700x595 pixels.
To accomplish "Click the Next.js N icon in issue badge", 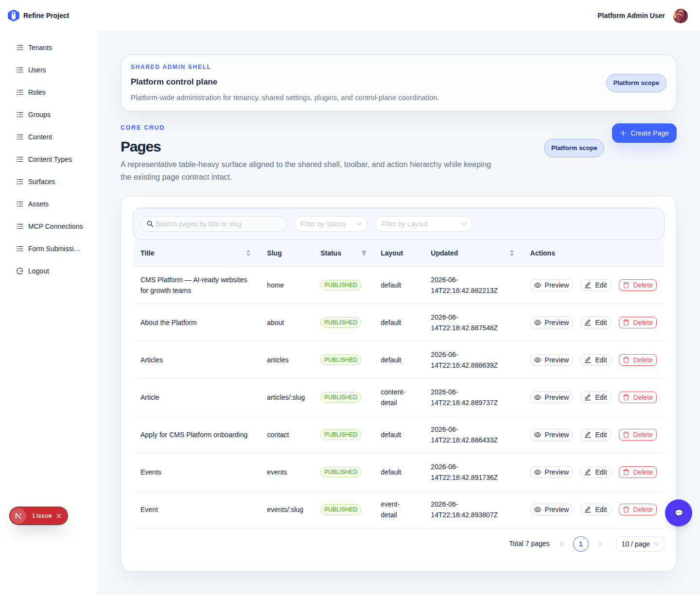I will [18, 516].
